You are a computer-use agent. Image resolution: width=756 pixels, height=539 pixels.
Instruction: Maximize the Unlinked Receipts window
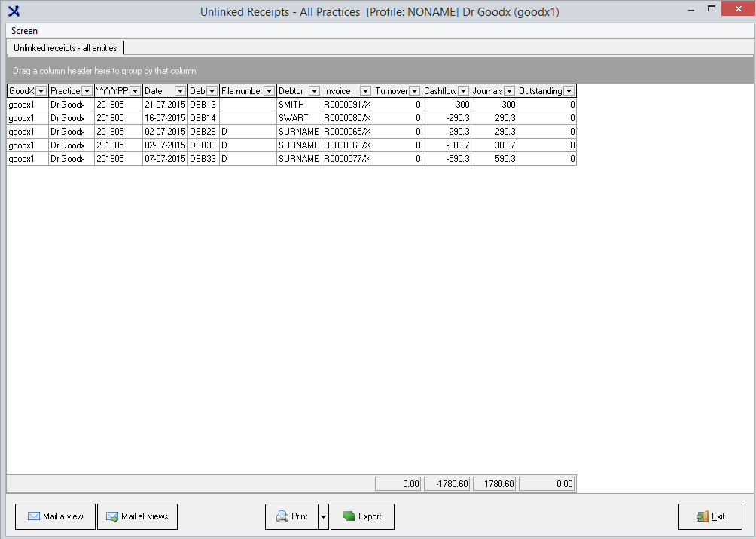[x=712, y=9]
